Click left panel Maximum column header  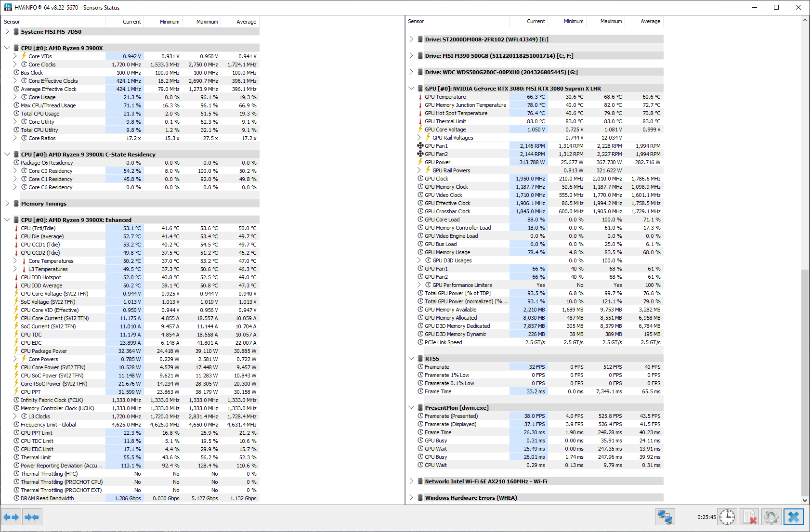(202, 22)
